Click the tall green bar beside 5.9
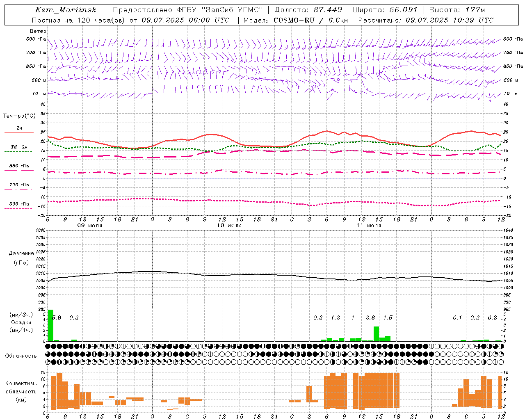The height and width of the screenshot is (420, 525). [50, 325]
